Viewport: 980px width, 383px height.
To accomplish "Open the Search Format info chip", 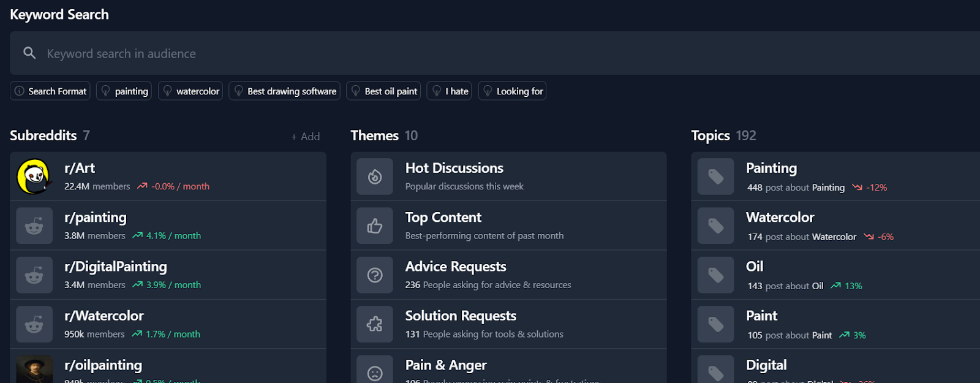I will (50, 91).
